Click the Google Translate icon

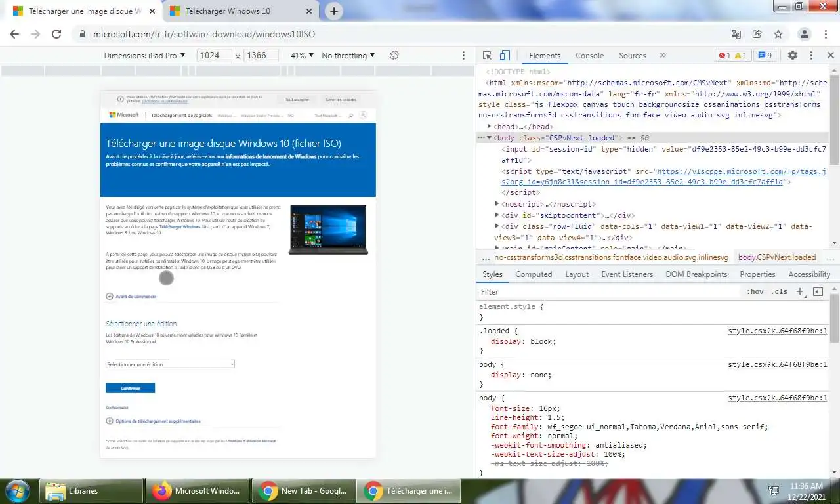click(x=736, y=34)
